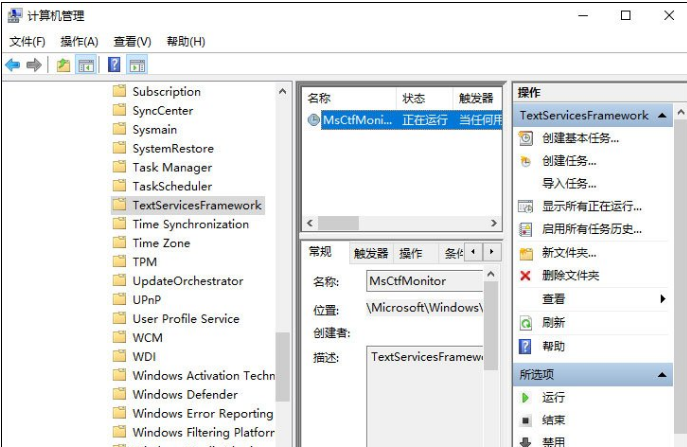
Task: Open the 文件(F) menu
Action: tap(27, 42)
